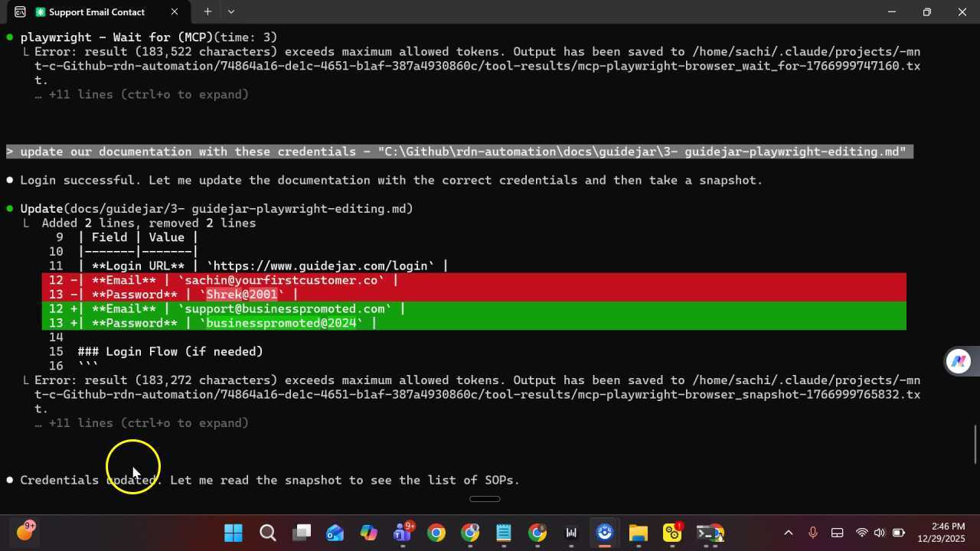
Task: Open Task View on the taskbar
Action: (301, 533)
